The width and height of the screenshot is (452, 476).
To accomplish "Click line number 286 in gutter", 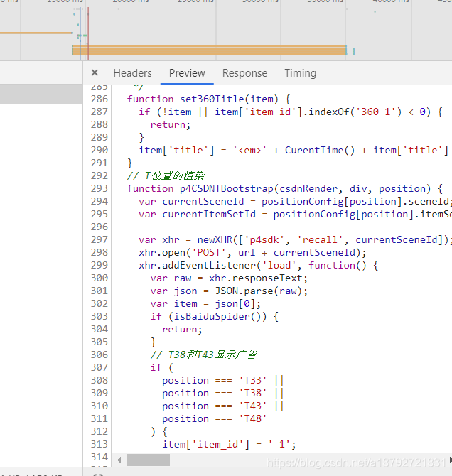I will [x=99, y=99].
